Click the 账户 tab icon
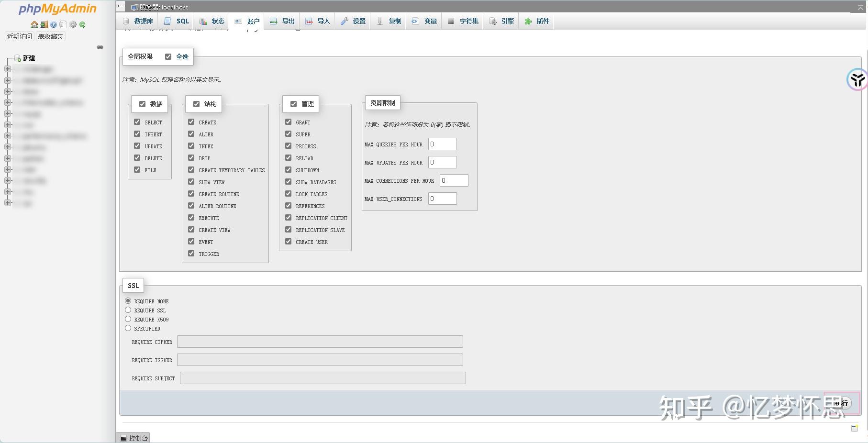Image resolution: width=868 pixels, height=443 pixels. pyautogui.click(x=238, y=21)
